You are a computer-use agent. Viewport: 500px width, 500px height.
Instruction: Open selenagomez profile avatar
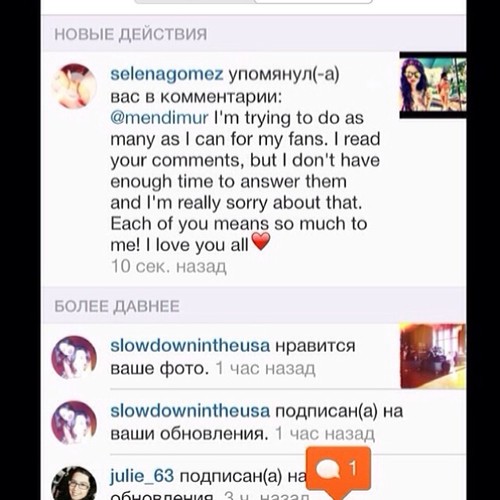point(74,86)
